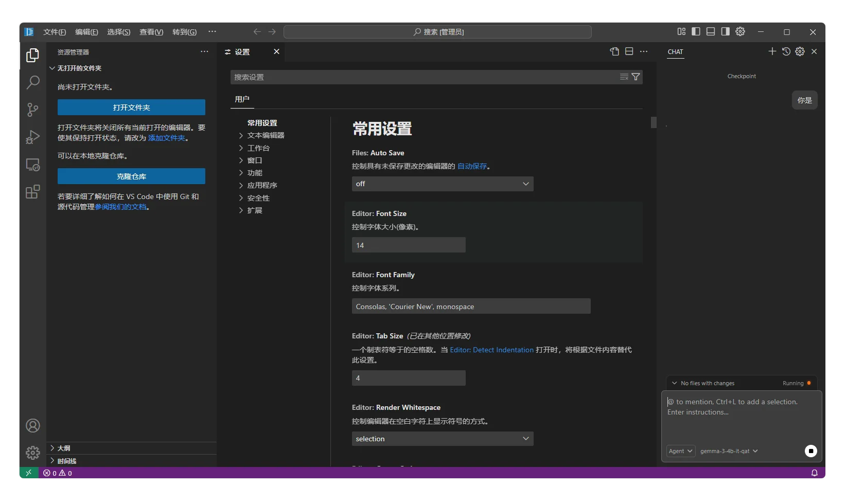The image size is (846, 504).
Task: Close the 设置 tab
Action: [276, 51]
